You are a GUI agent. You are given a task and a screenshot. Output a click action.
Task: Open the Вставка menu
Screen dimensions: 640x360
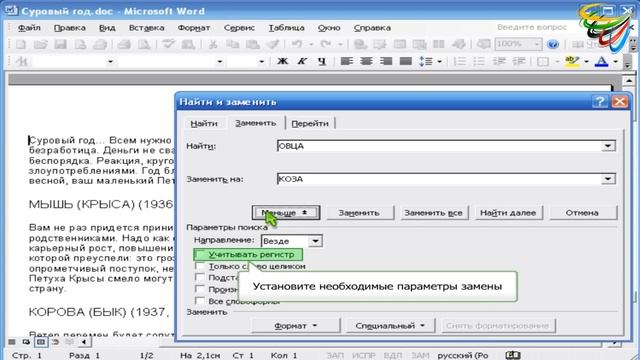tap(147, 28)
